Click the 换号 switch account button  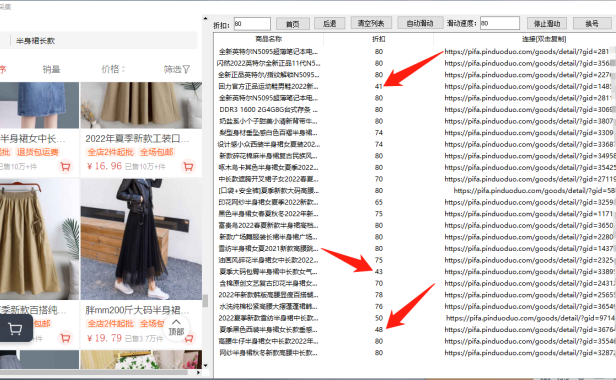(592, 24)
